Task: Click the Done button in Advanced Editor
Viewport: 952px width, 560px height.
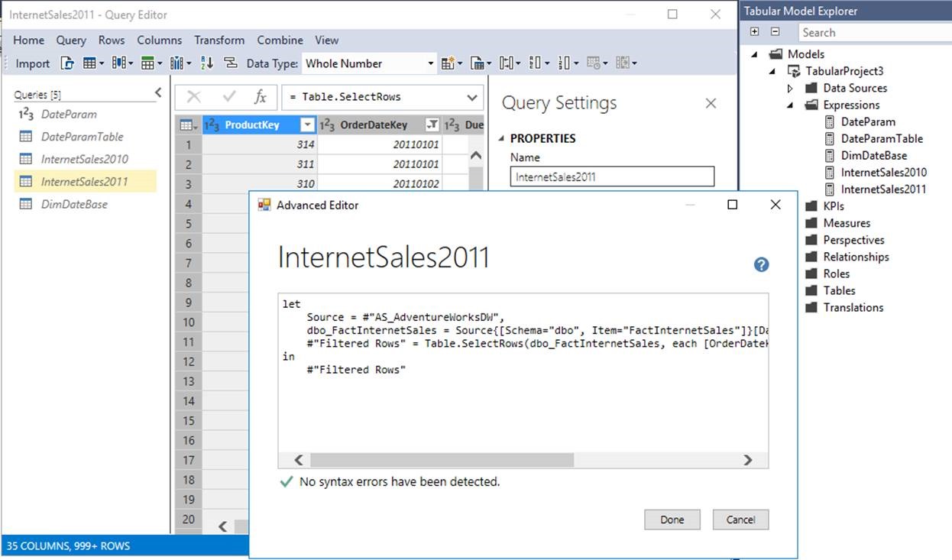Action: click(x=672, y=520)
